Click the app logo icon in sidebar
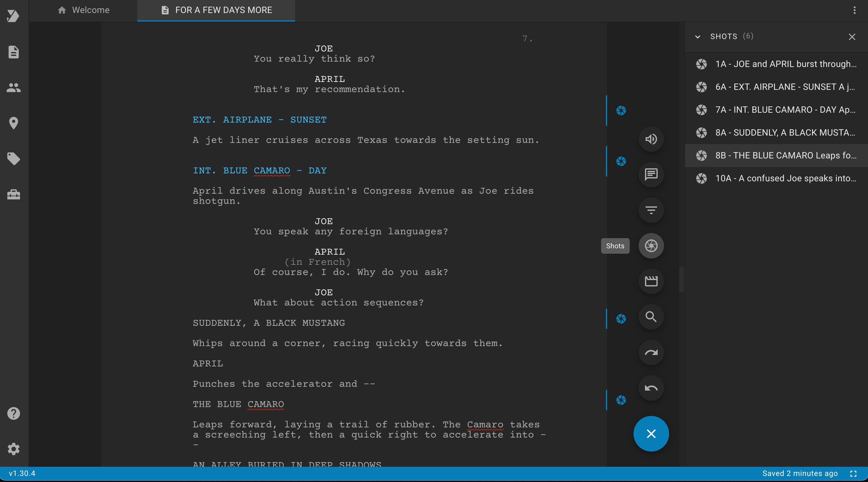 [13, 16]
